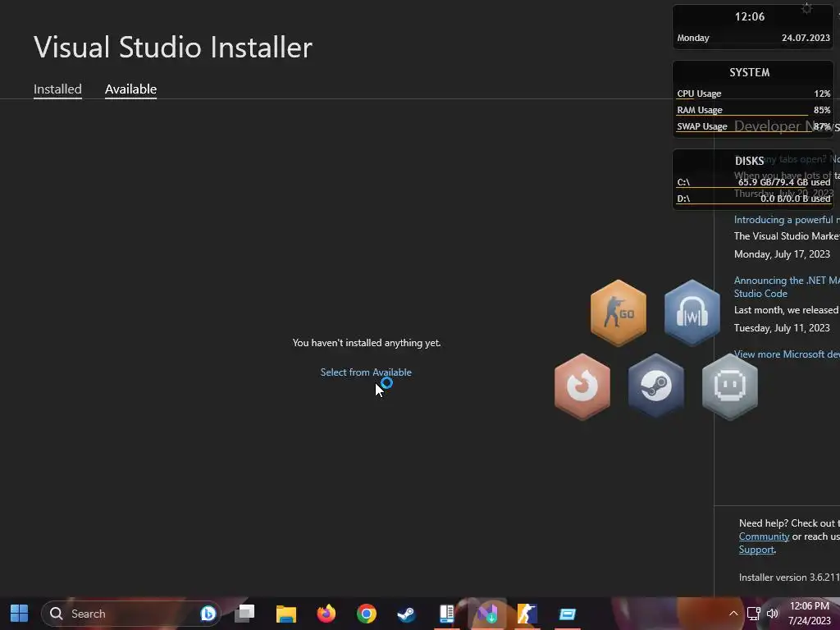Switch to the Available tab

point(130,89)
